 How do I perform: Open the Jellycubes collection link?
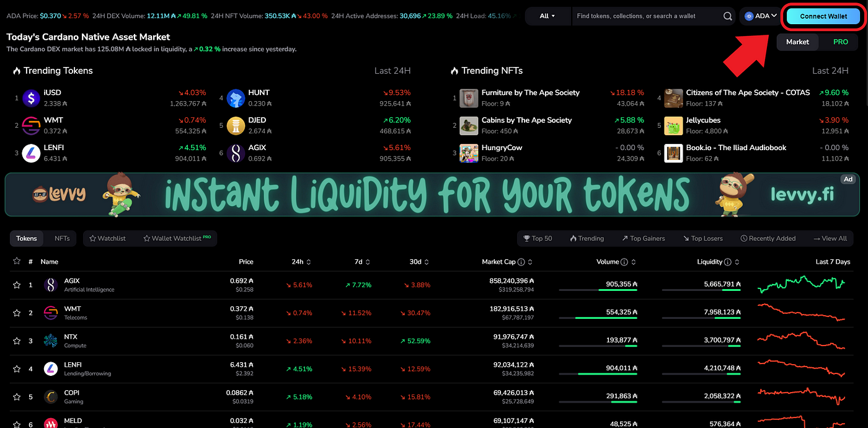(x=703, y=120)
